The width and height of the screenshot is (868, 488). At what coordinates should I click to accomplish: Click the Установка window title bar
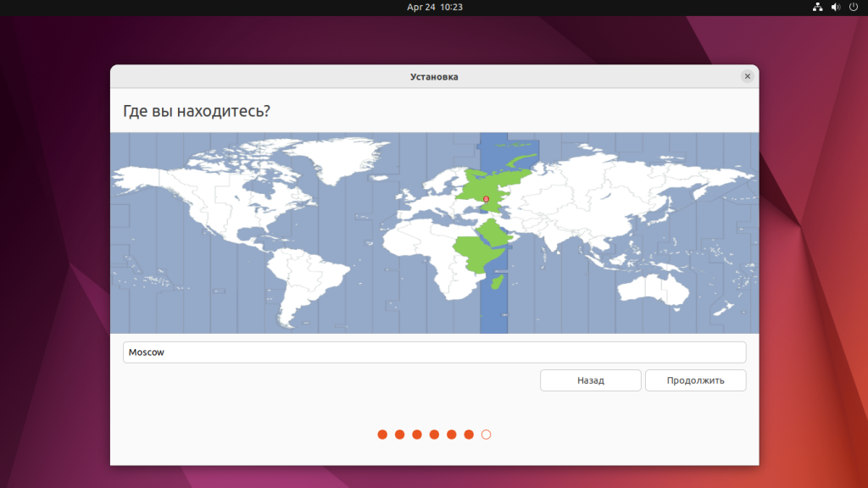pyautogui.click(x=434, y=76)
